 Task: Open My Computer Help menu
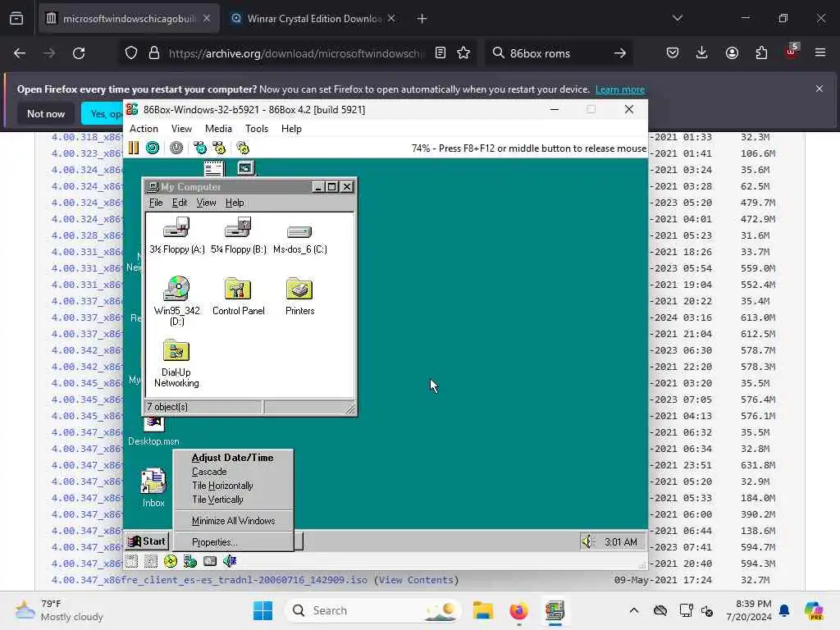[x=235, y=203]
